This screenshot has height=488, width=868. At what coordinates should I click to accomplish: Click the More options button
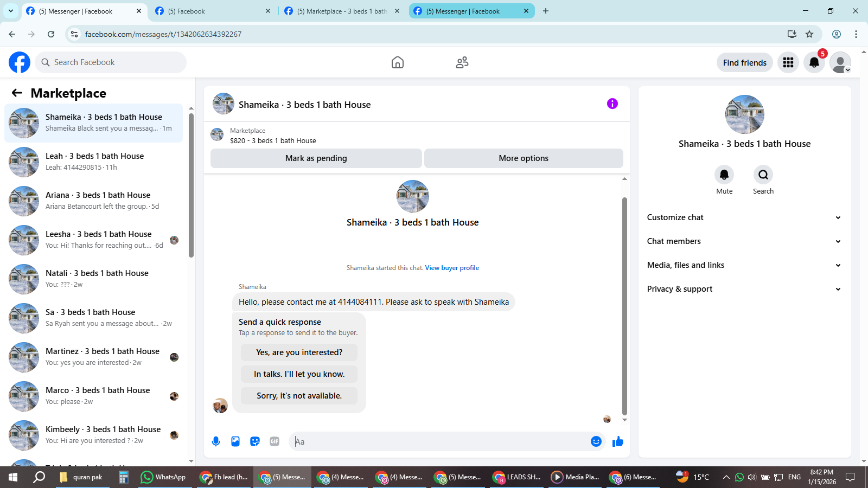click(524, 158)
